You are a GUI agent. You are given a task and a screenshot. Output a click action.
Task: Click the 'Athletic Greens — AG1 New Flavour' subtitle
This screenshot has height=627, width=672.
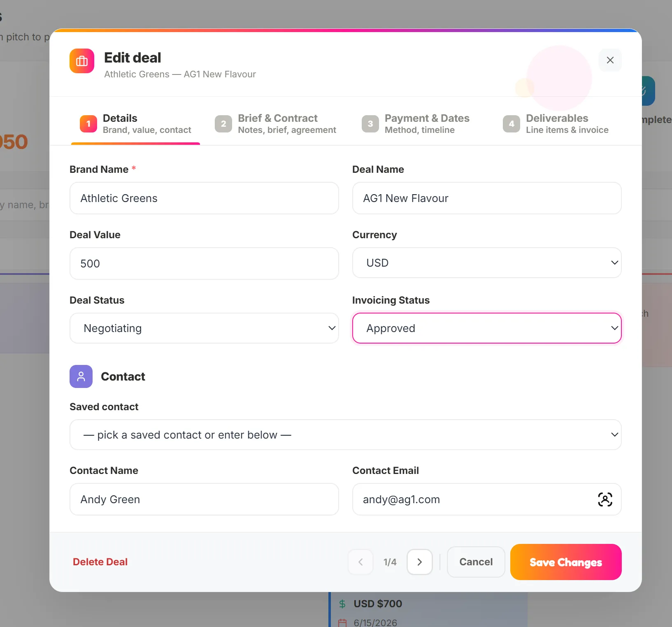coord(180,74)
